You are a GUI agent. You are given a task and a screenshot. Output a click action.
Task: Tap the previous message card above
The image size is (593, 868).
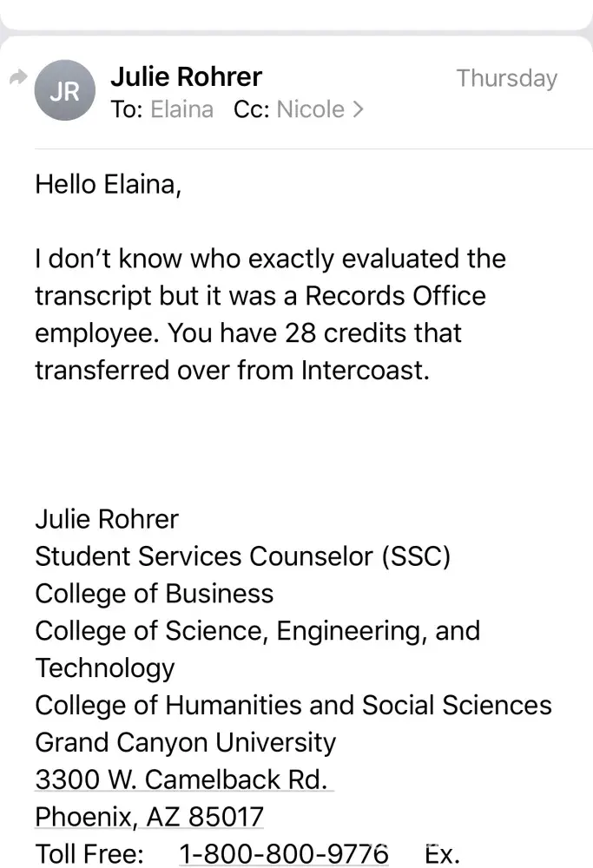tap(296, 12)
